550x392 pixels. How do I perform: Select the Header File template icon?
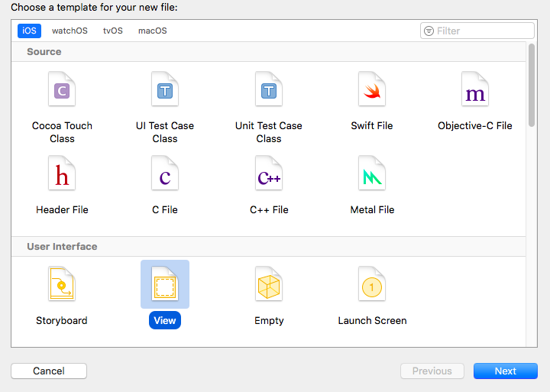62,175
